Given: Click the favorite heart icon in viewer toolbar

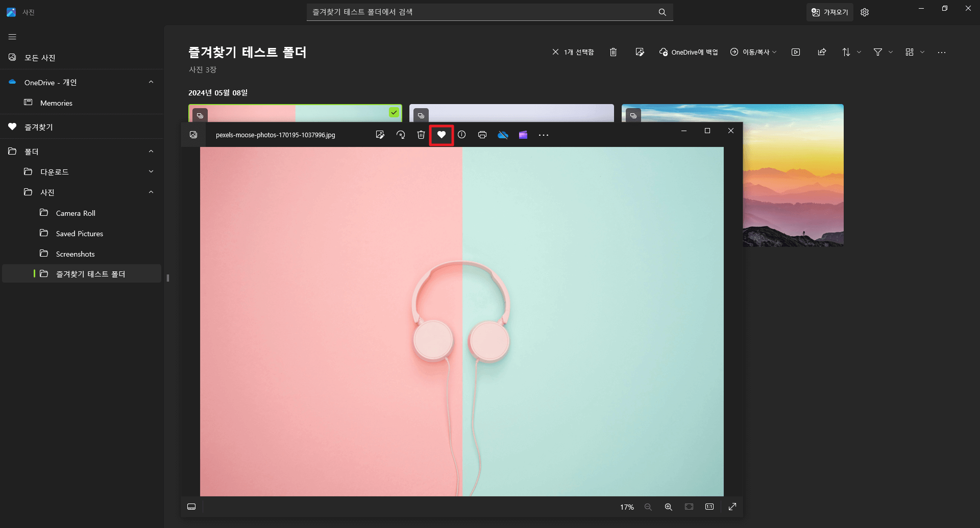Looking at the screenshot, I should pyautogui.click(x=442, y=135).
